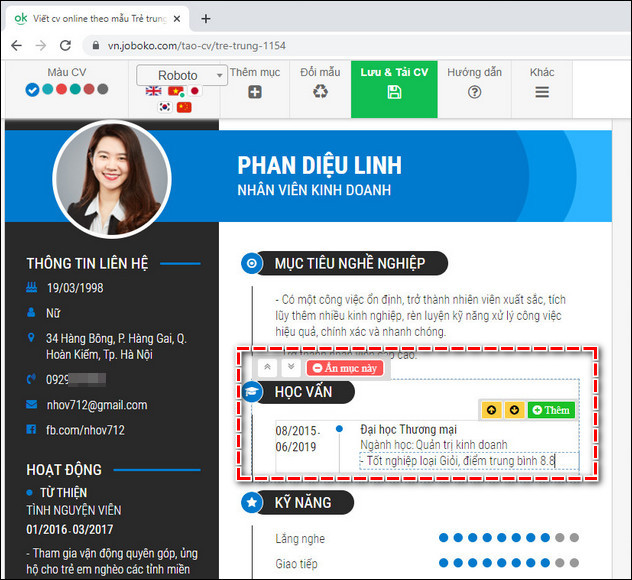The width and height of the screenshot is (632, 580).
Task: Click the 'MỤC TIÊU NGHỀ NGHIỆP' heading
Action: click(350, 264)
